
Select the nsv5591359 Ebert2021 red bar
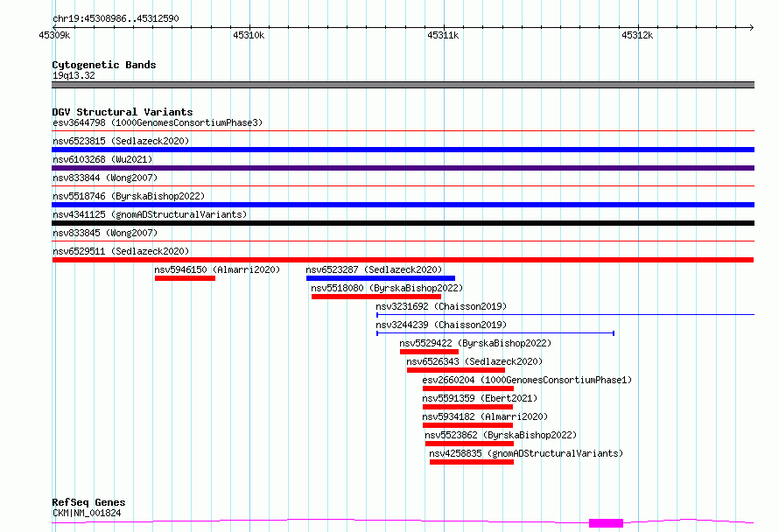click(x=467, y=407)
